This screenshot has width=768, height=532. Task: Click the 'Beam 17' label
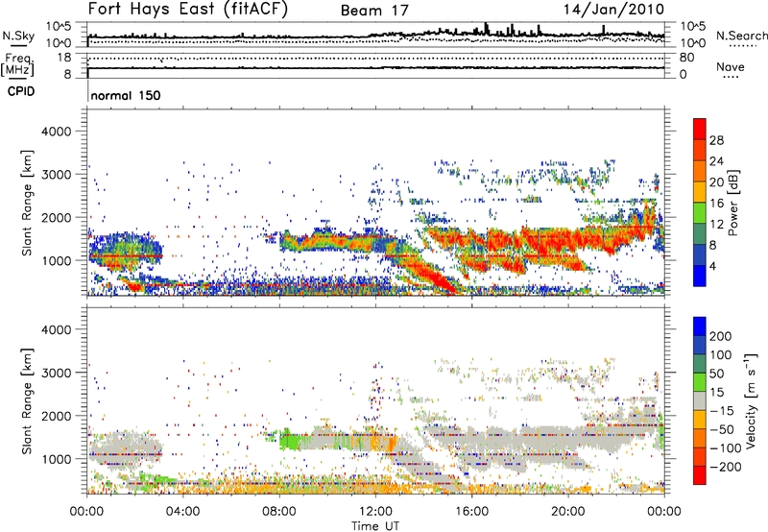coord(374,11)
